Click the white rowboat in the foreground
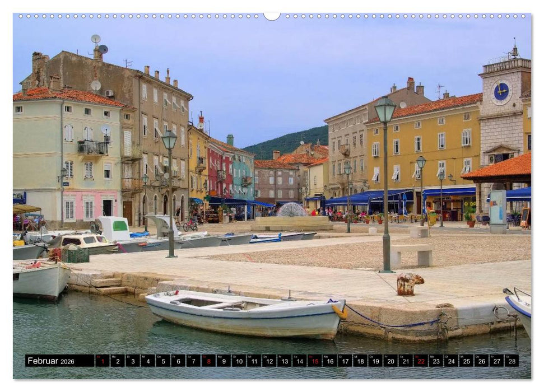 pos(241,310)
